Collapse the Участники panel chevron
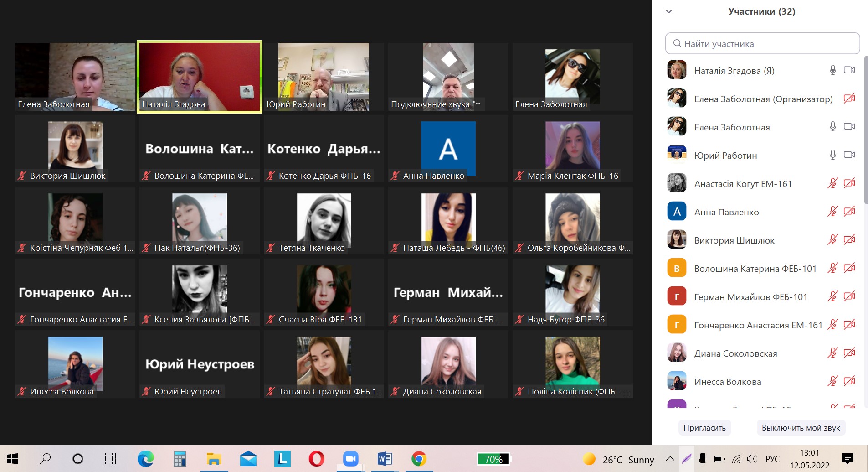The height and width of the screenshot is (472, 868). (x=669, y=12)
